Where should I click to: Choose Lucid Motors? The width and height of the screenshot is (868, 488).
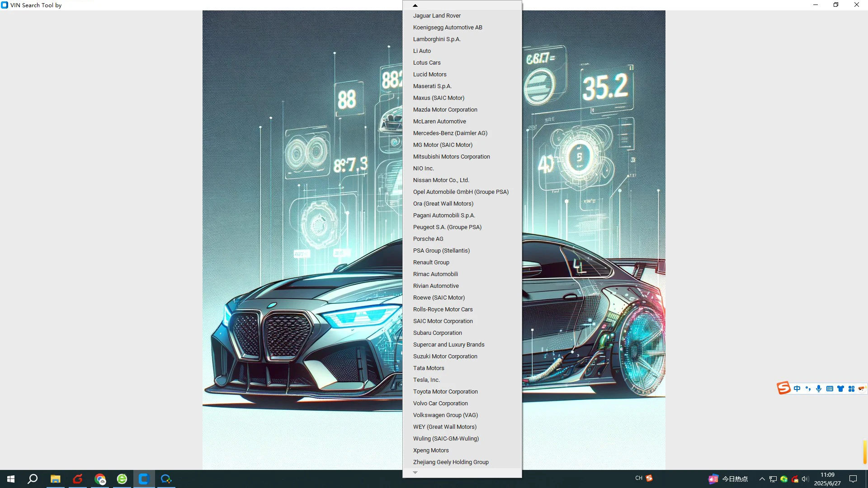(x=462, y=75)
